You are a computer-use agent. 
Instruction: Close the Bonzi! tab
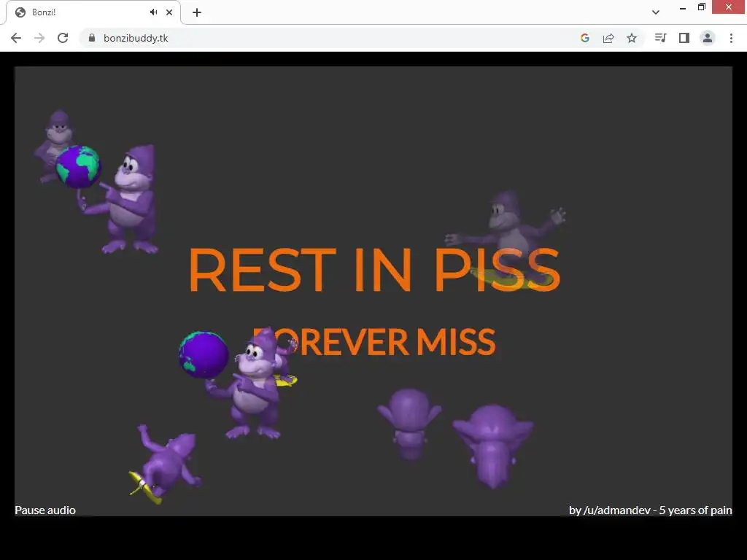click(169, 12)
